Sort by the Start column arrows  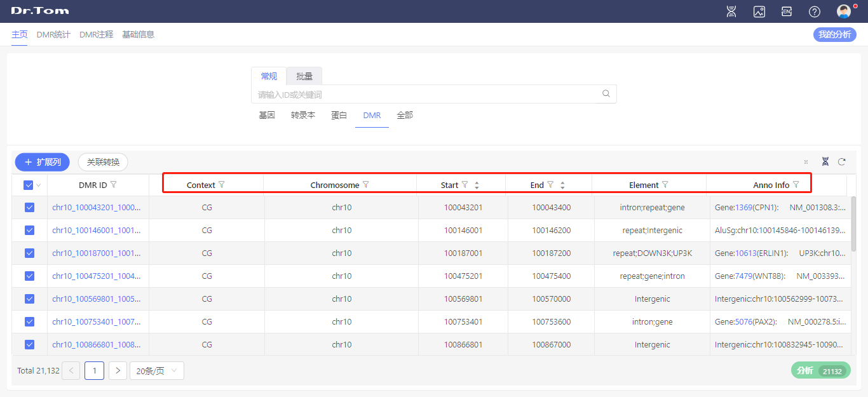477,185
